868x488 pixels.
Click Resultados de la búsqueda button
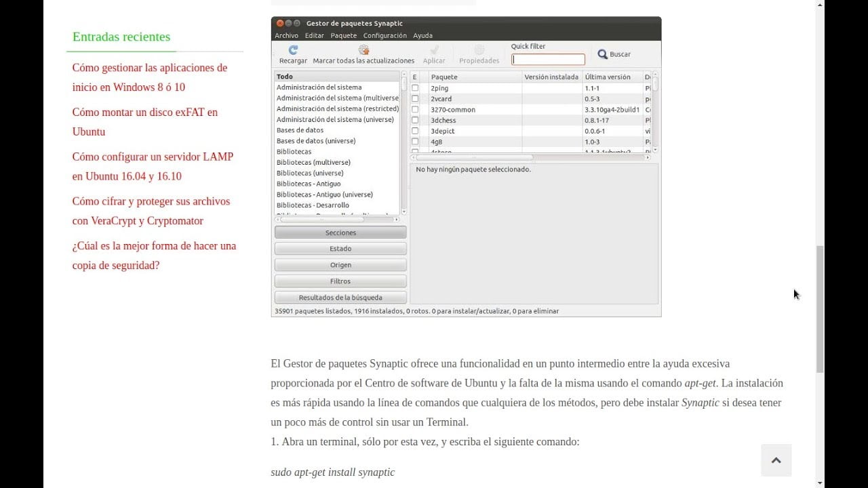[x=340, y=298]
